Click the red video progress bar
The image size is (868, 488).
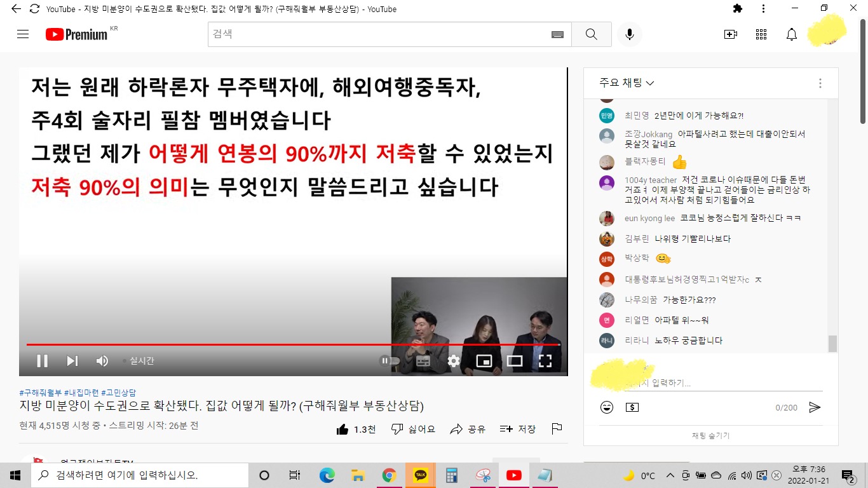[293, 344]
